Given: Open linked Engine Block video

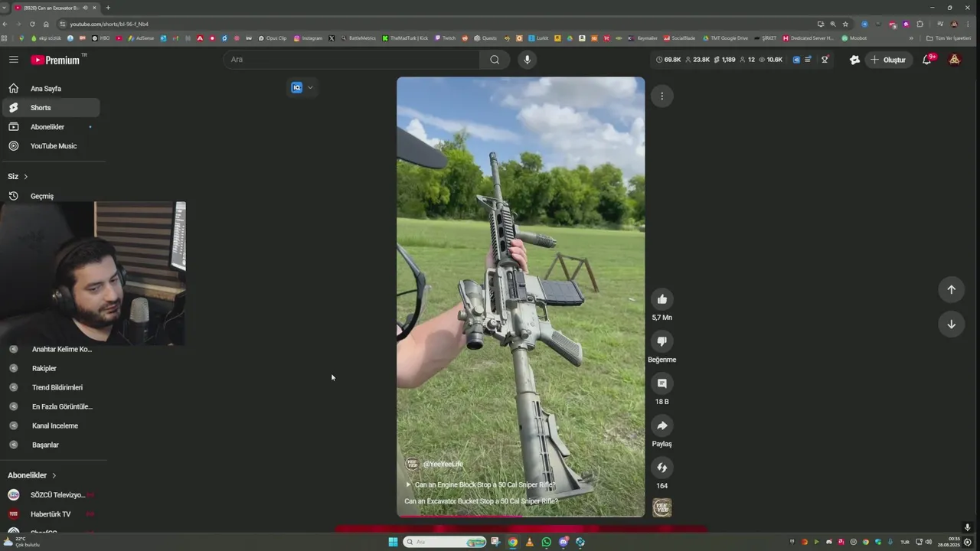Looking at the screenshot, I should click(481, 485).
